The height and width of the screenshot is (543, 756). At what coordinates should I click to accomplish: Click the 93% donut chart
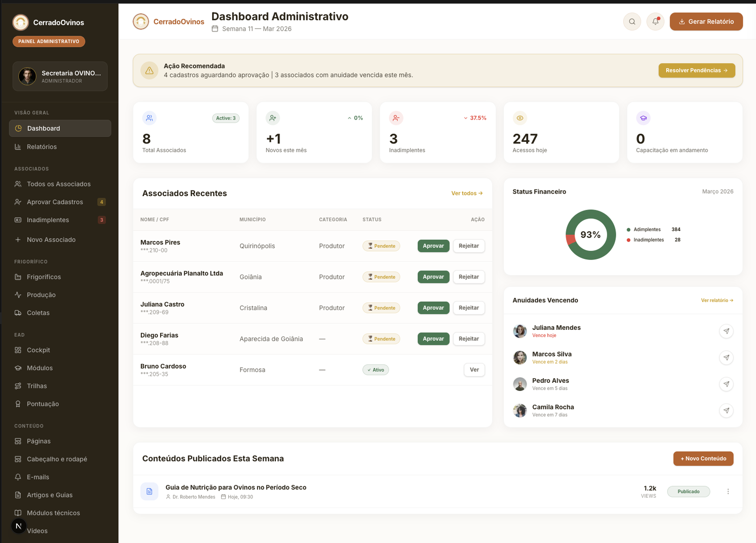[591, 235]
